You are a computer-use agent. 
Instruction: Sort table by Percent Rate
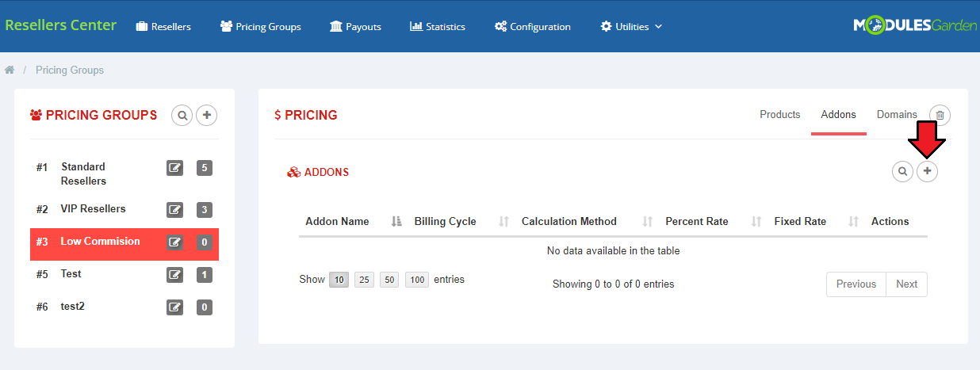tap(714, 222)
